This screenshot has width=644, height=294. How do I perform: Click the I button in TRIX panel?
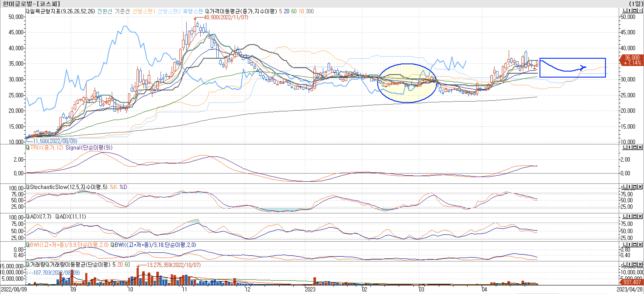point(630,147)
